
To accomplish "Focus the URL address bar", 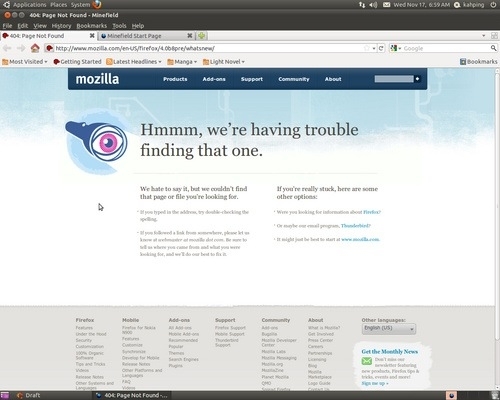I will [x=208, y=48].
